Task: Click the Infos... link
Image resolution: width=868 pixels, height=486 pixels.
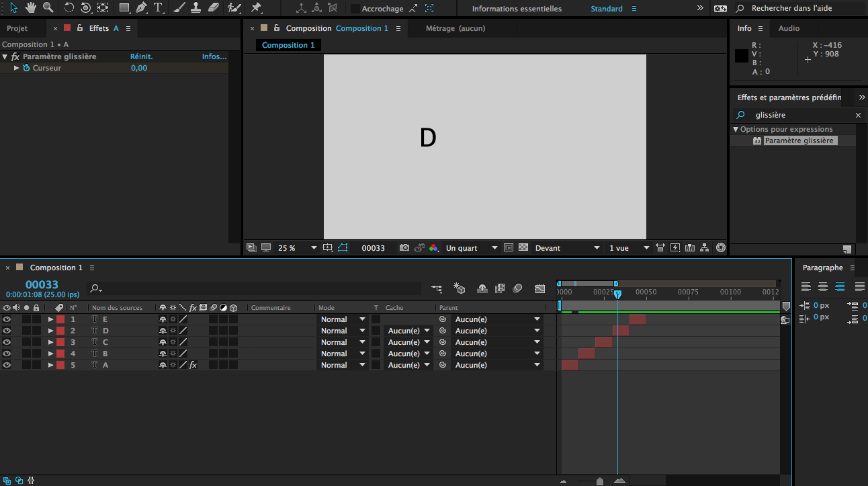Action: tap(214, 56)
